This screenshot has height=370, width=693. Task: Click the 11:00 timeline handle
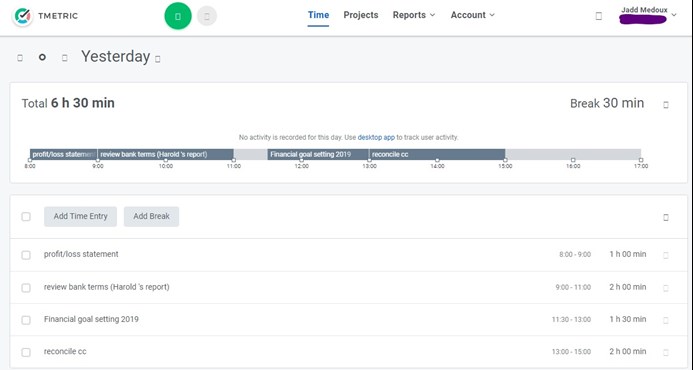(234, 160)
